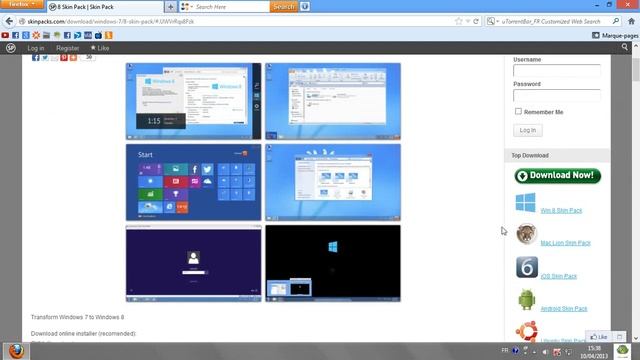The width and height of the screenshot is (640, 360).
Task: Click the page vertical scrollbar thumb
Action: pyautogui.click(x=636, y=69)
